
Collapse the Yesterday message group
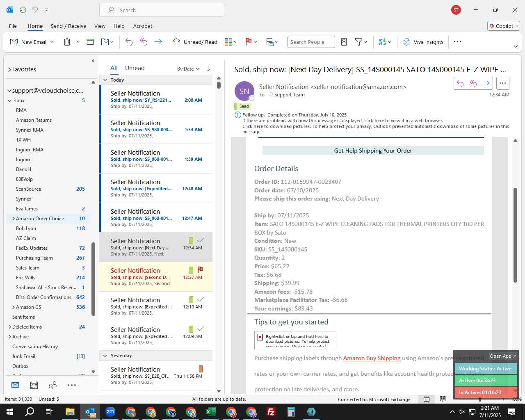coord(105,356)
